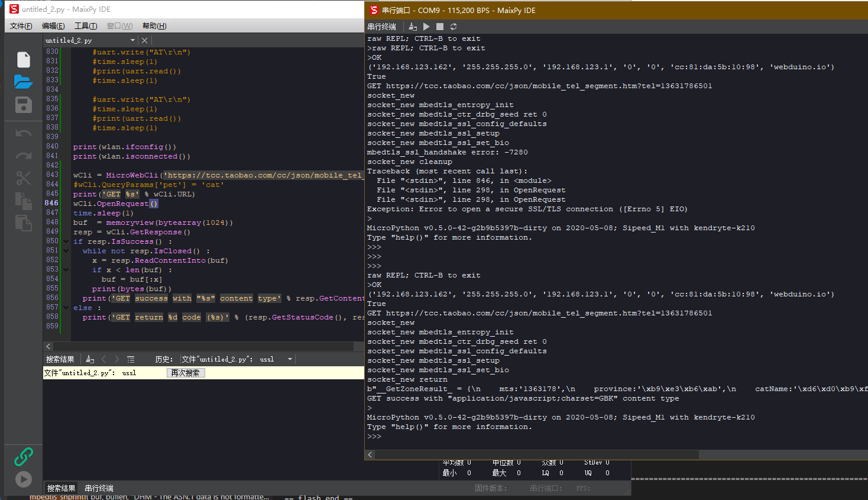Collapse the while loop fold at line 851
The height and width of the screenshot is (500, 868).
tap(66, 250)
